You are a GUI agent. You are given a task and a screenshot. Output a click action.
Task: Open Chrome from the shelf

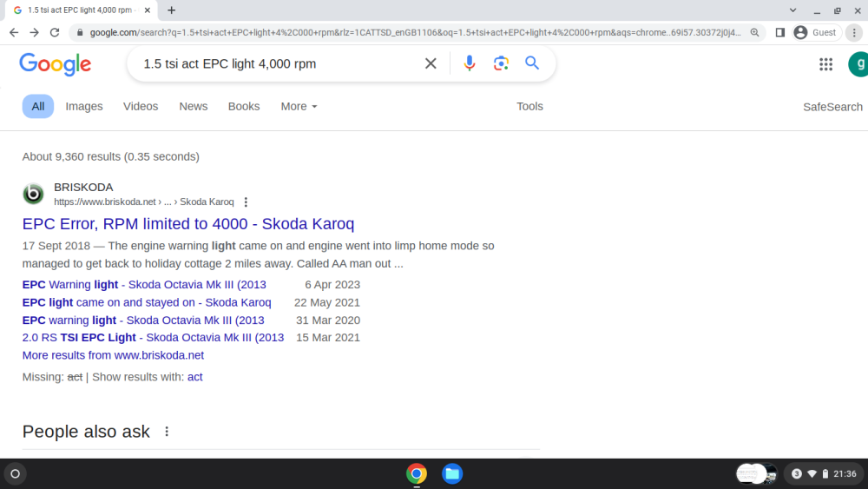coord(417,473)
